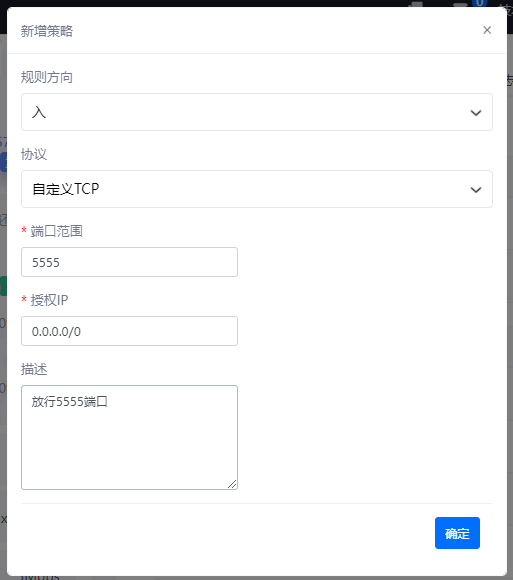Click the blue notification badge showing 0
This screenshot has width=513, height=580.
click(479, 3)
